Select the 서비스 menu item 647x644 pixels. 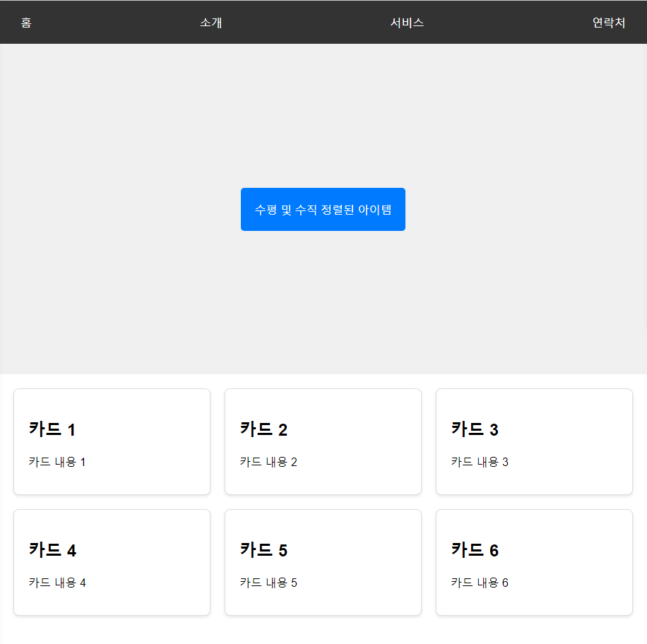coord(407,23)
